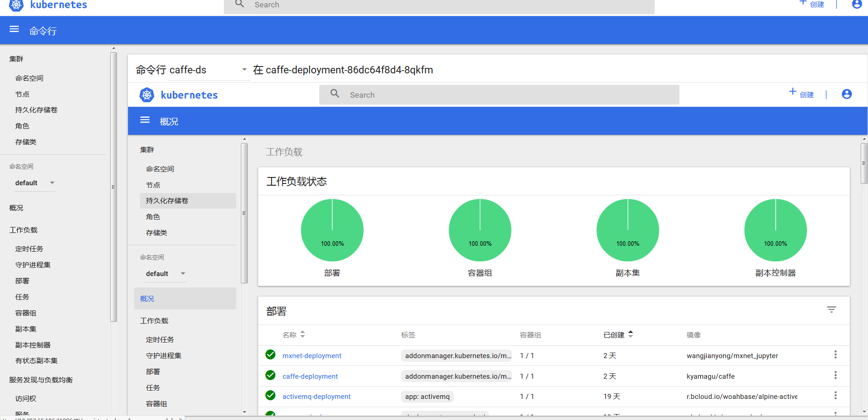Click the image name wangjianyong/mxnet_jupyter
Image resolution: width=868 pixels, height=420 pixels.
[x=732, y=356]
